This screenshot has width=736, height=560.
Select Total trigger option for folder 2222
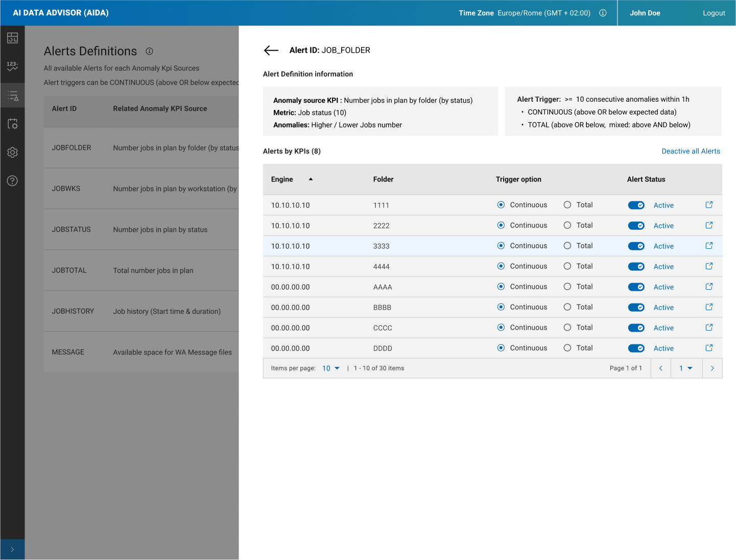click(567, 225)
